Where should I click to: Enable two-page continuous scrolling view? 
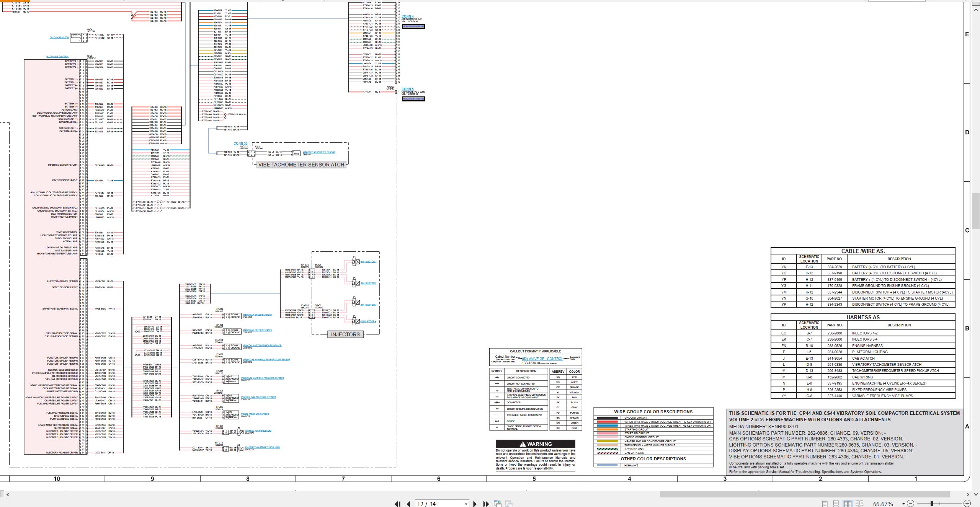coord(859,504)
